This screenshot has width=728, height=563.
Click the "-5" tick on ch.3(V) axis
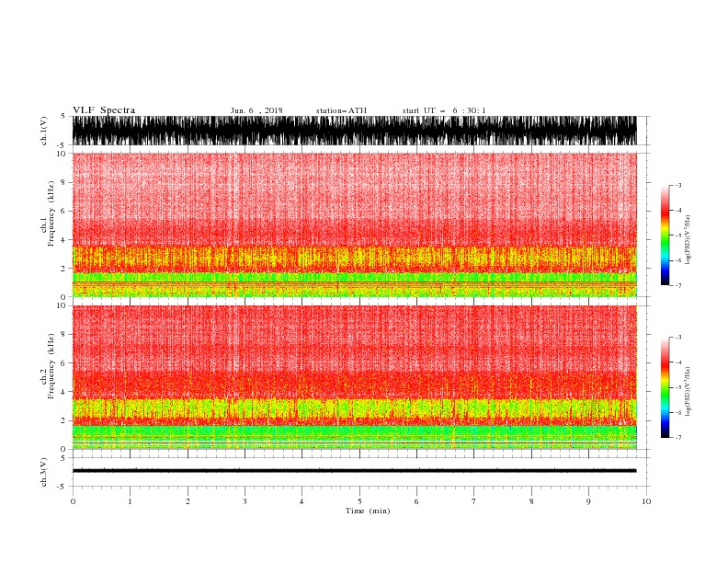tap(63, 487)
